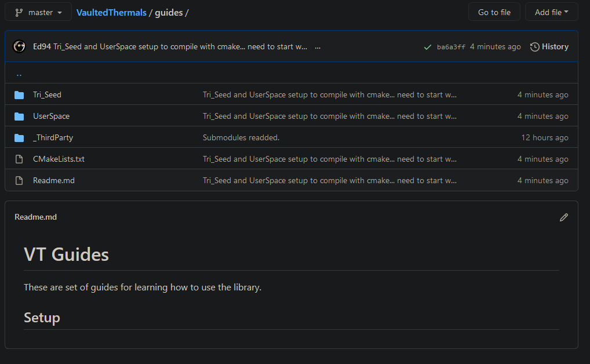The width and height of the screenshot is (590, 364).
Task: Open the commit History view
Action: point(555,46)
